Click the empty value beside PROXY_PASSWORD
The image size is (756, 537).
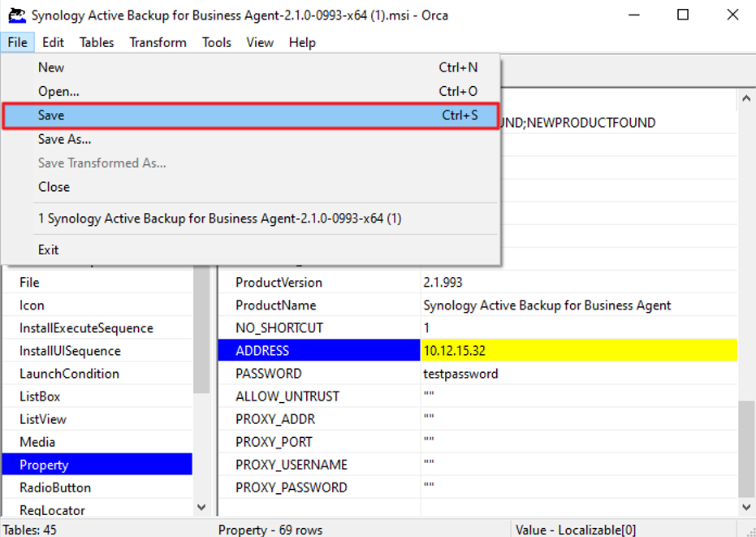(579, 487)
